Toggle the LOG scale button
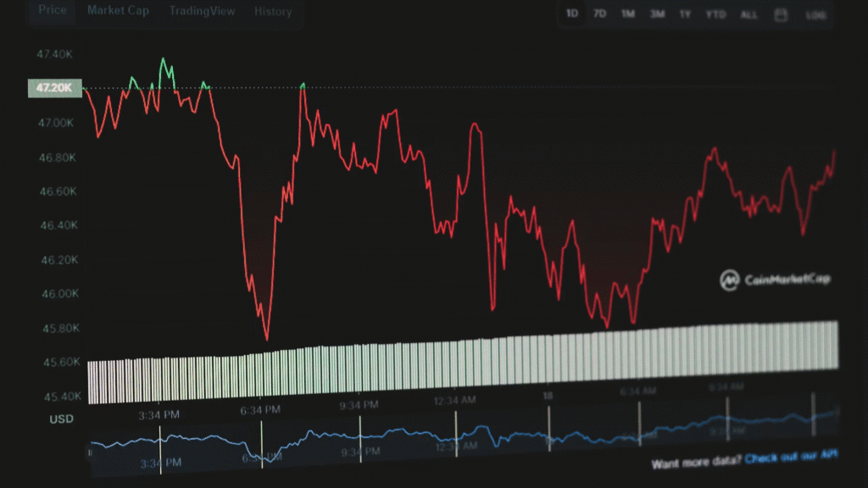The height and width of the screenshot is (488, 868). tap(815, 15)
